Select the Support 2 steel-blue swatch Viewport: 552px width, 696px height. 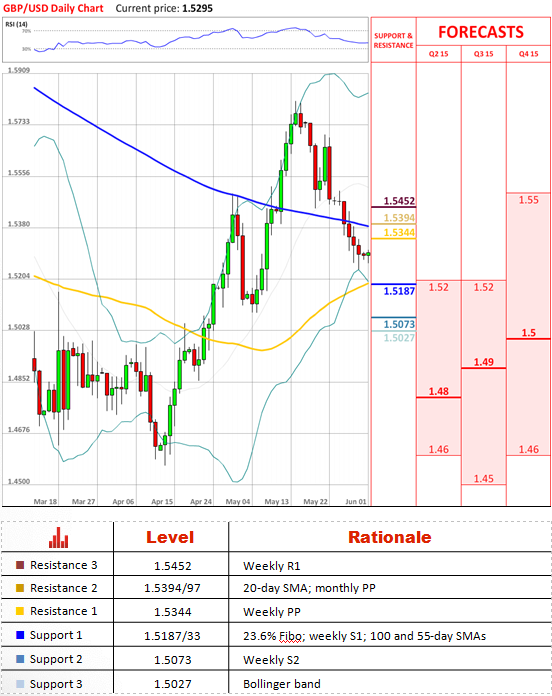20,659
